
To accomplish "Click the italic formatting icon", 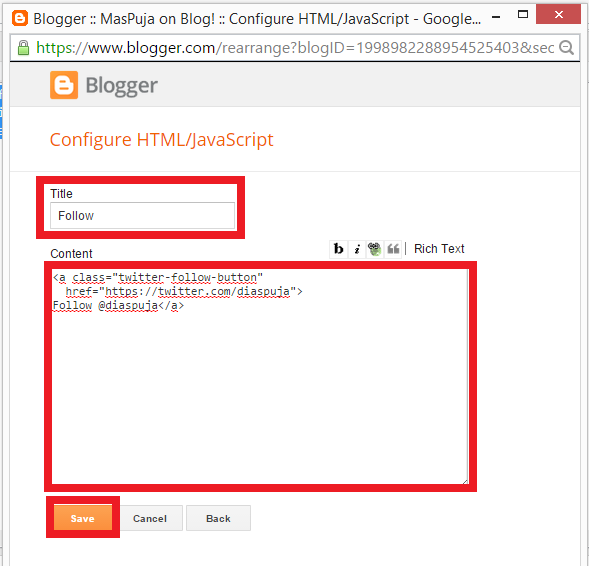I will click(357, 249).
